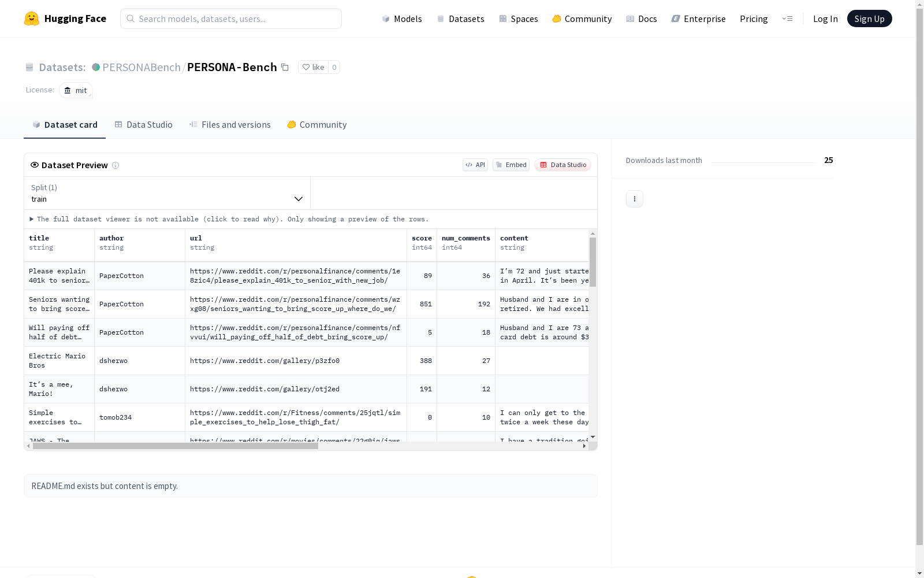Open the Split train dropdown
The width and height of the screenshot is (924, 578).
tap(167, 193)
